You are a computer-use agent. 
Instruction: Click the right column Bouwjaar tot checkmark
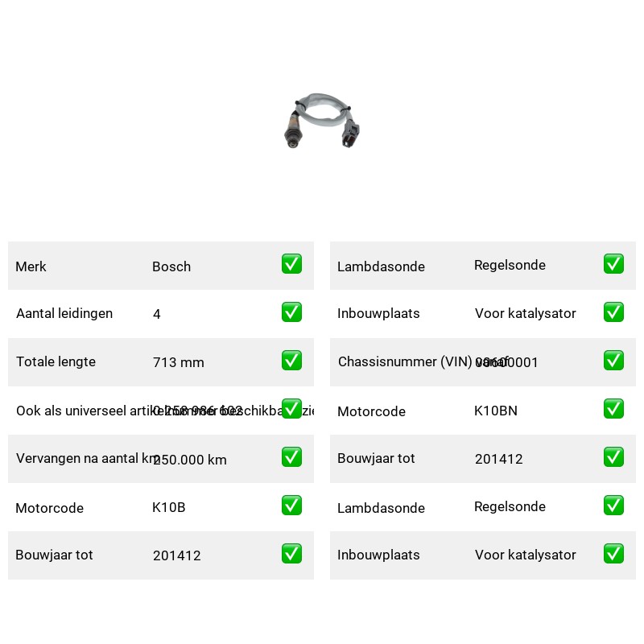613,457
